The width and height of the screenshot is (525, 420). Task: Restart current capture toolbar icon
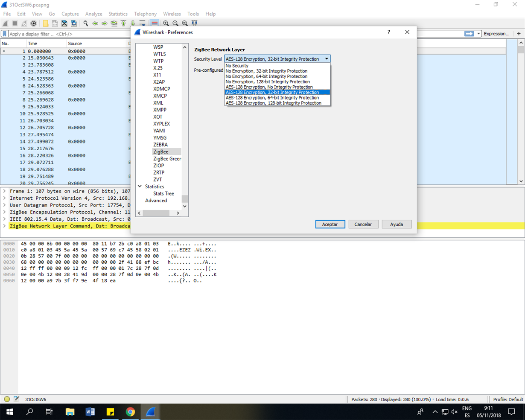(x=24, y=23)
